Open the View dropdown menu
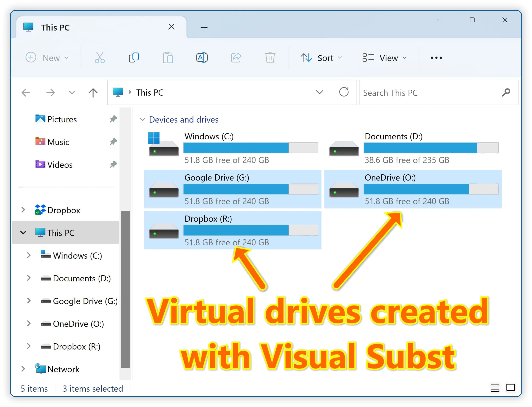This screenshot has height=407, width=532. click(x=385, y=58)
